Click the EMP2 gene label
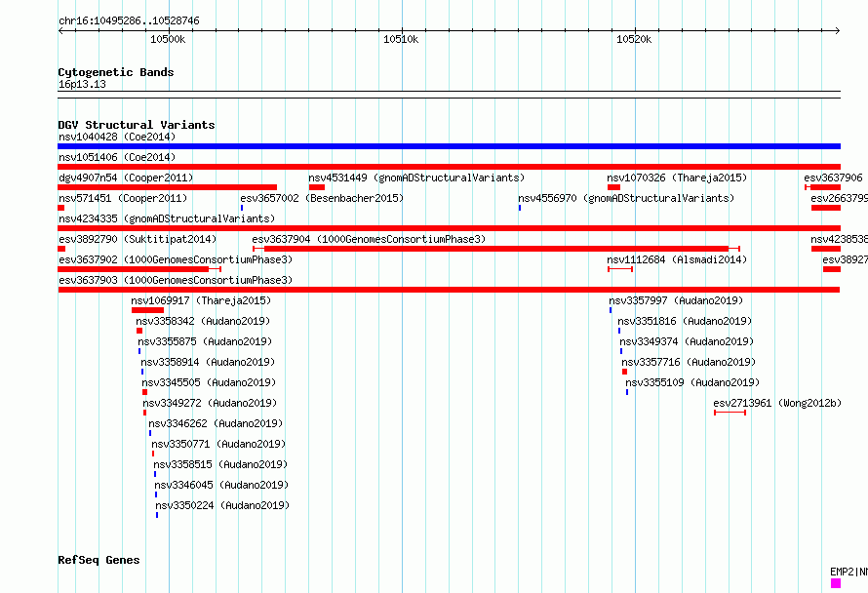Image resolution: width=868 pixels, height=593 pixels. pyautogui.click(x=848, y=572)
